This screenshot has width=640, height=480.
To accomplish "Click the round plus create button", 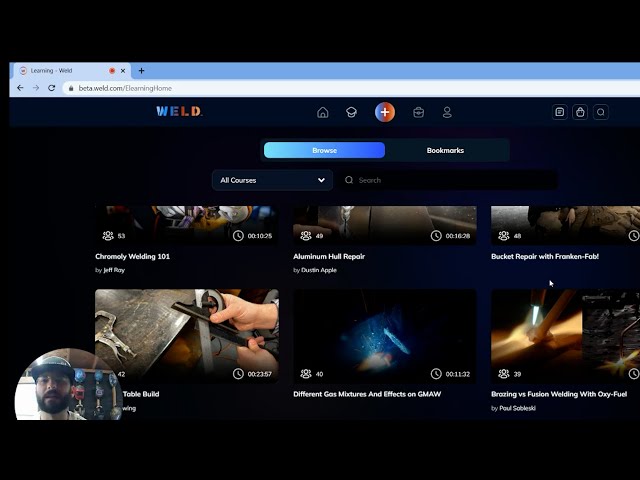I will 385,112.
